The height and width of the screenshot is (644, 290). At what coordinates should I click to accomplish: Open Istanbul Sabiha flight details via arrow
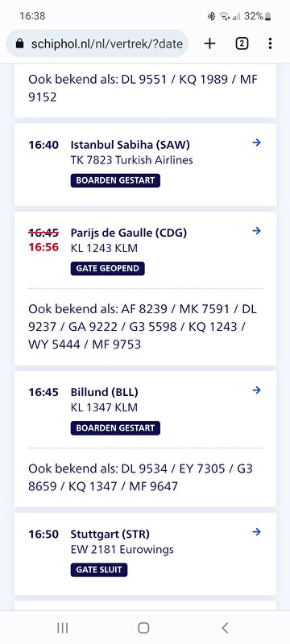click(x=257, y=143)
